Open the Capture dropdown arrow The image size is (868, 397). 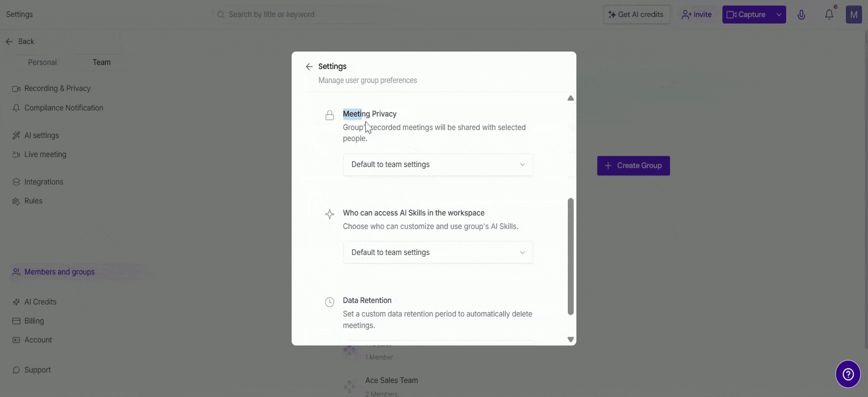point(779,14)
